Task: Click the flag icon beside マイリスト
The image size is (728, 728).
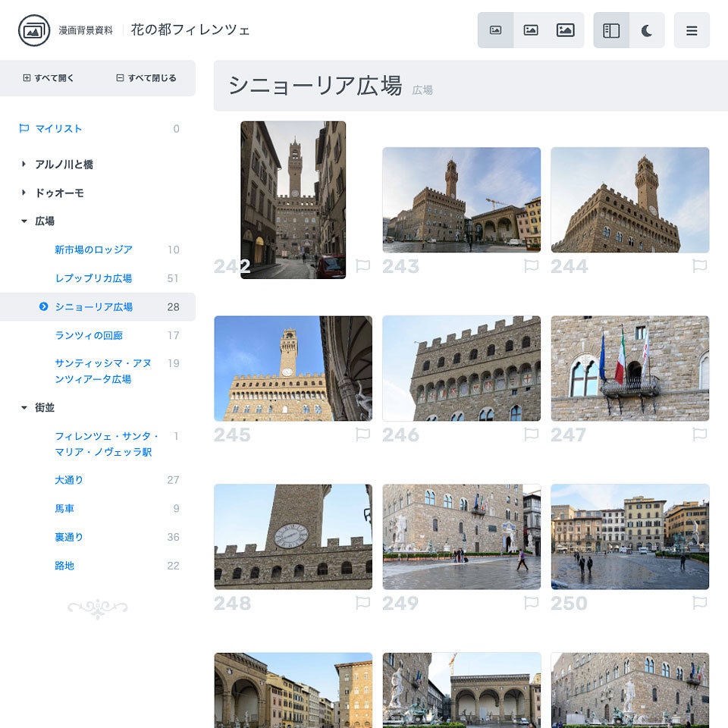Action: click(x=24, y=129)
